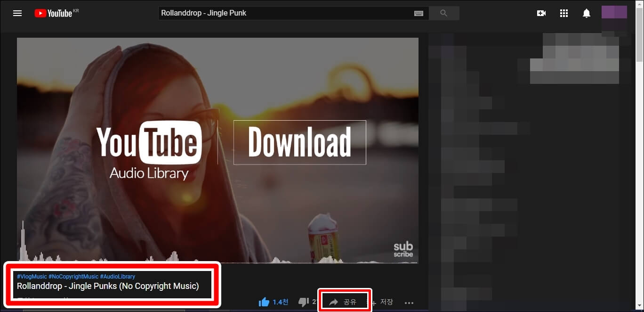The height and width of the screenshot is (312, 644).
Task: Click the 공유 share button
Action: [343, 302]
